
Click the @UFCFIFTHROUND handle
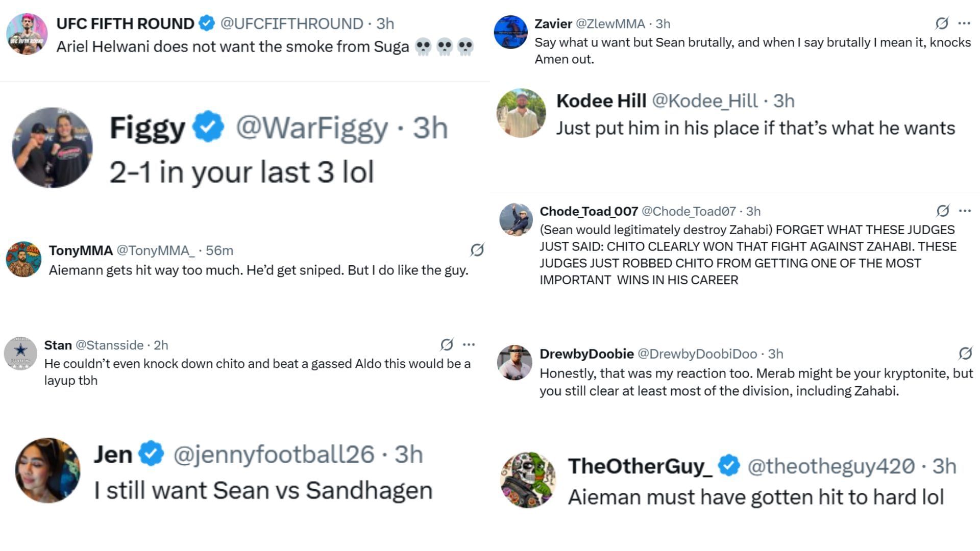291,23
